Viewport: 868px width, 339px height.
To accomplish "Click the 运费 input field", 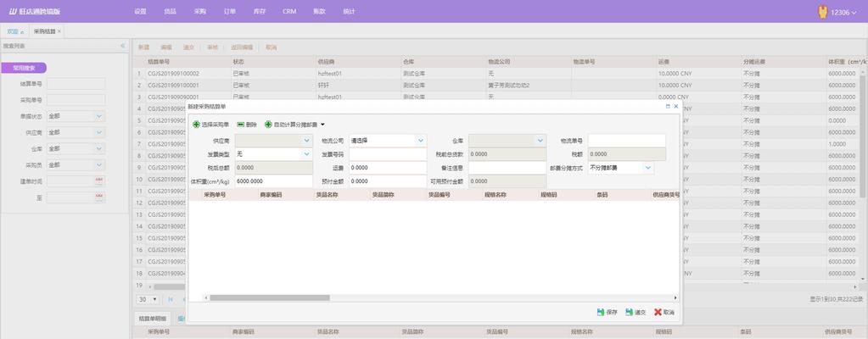I will coord(388,168).
